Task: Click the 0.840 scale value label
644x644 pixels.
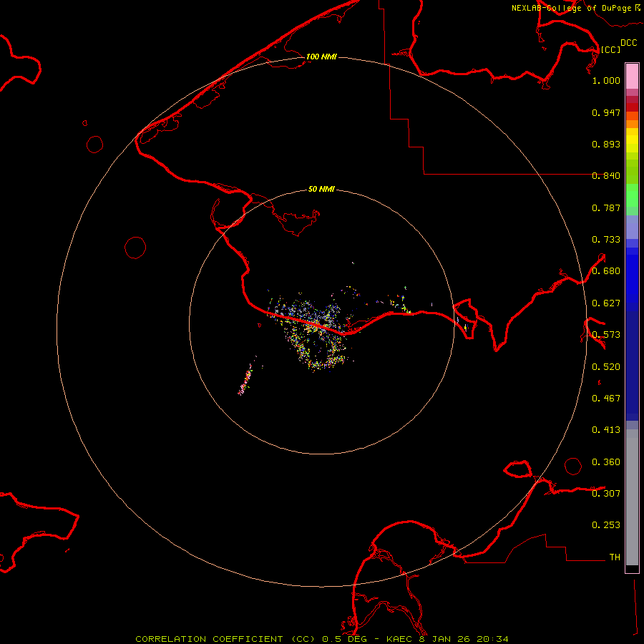Action: click(606, 176)
